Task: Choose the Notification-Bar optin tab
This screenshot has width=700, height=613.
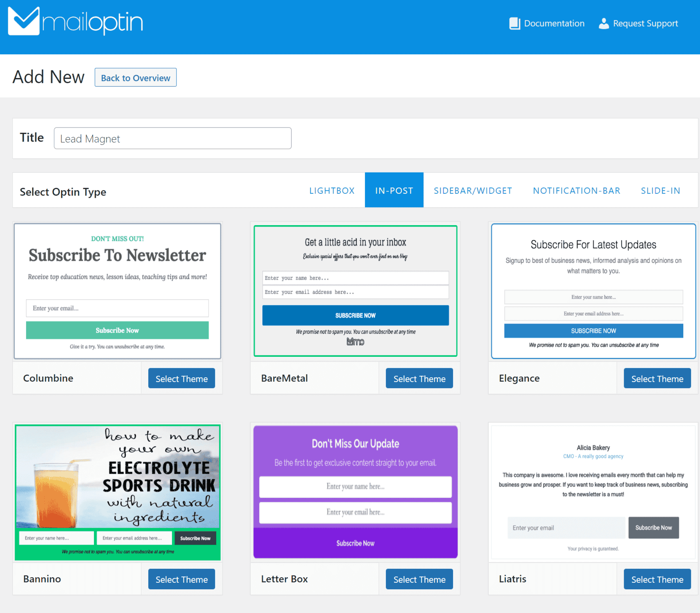Action: (576, 191)
